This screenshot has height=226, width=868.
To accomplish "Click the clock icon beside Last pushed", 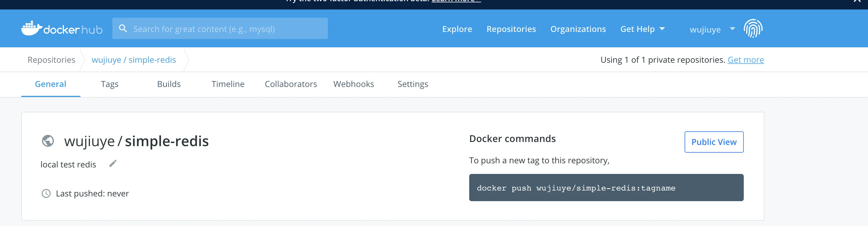I will pyautogui.click(x=46, y=194).
